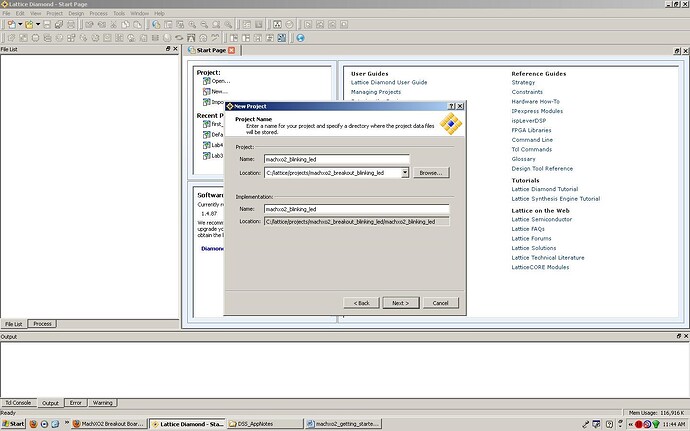
Task: Switch to DSS_AppNotes taskbar window
Action: [x=265, y=424]
